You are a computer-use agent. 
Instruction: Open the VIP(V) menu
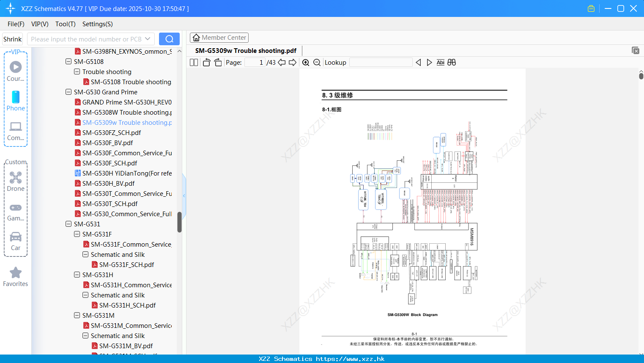coord(40,24)
